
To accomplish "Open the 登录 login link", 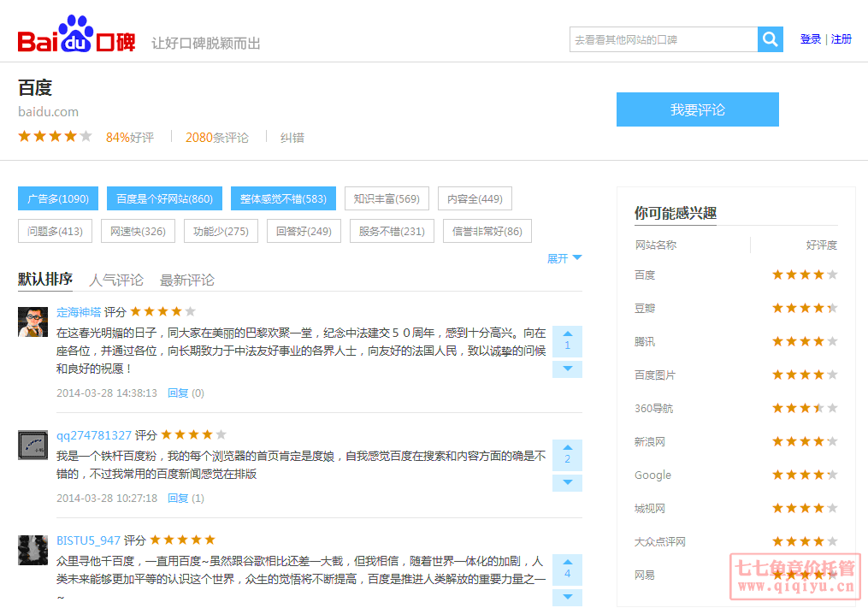I will [811, 39].
